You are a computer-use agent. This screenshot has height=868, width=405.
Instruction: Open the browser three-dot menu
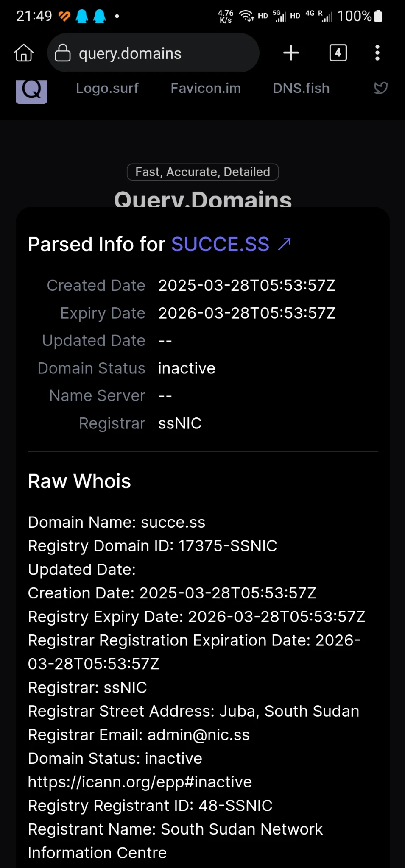377,53
